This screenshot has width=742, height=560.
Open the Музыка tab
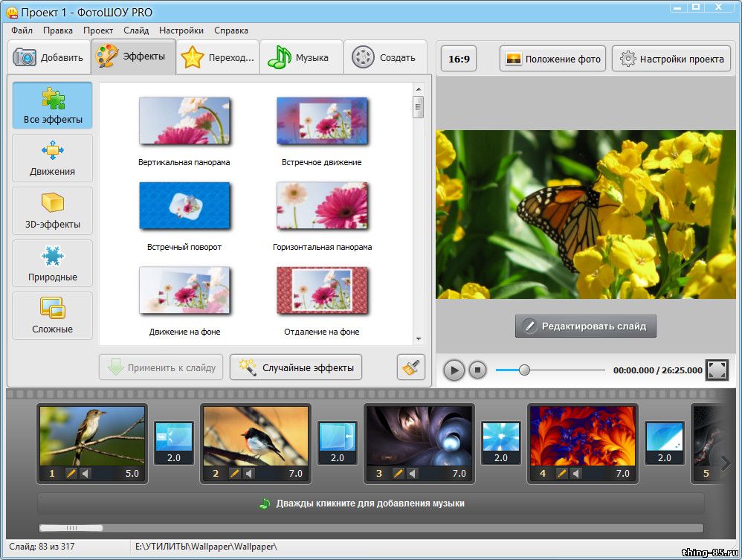click(x=301, y=58)
